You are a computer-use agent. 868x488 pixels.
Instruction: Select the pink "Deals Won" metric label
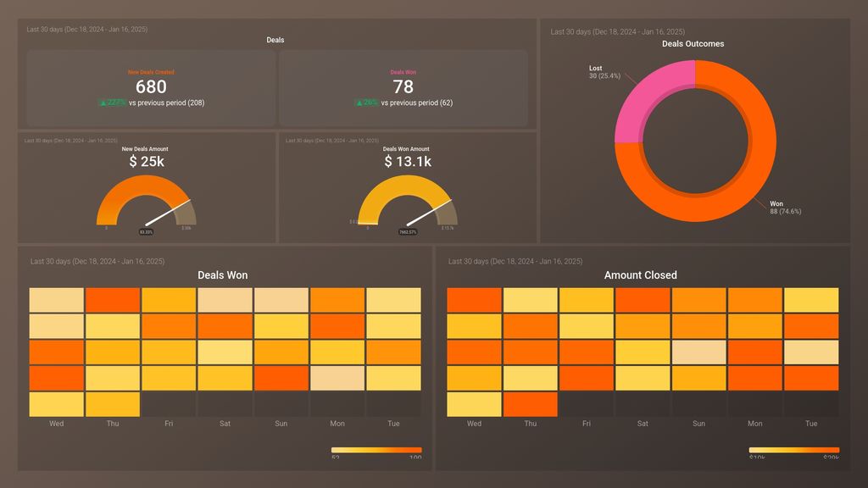pyautogui.click(x=403, y=72)
